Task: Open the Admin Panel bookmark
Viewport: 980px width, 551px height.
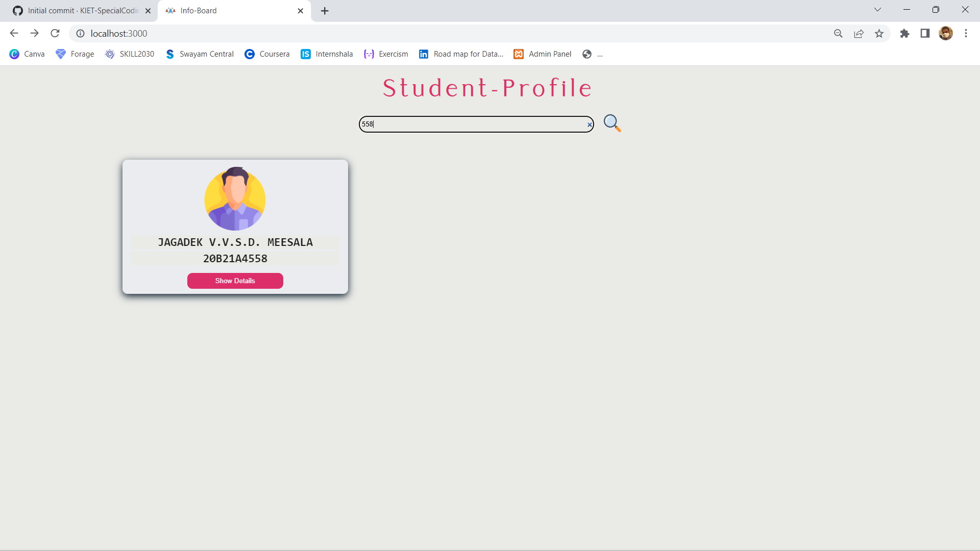Action: point(542,54)
